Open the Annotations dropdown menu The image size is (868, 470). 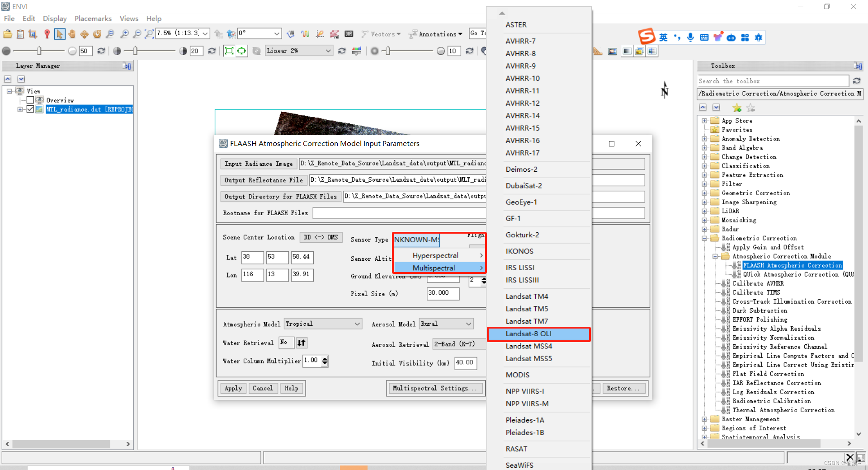click(435, 34)
